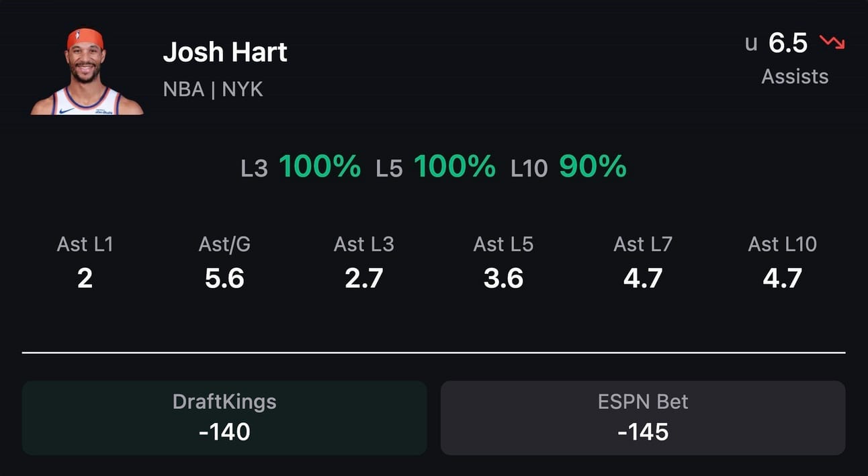Click the white horizontal divider line
This screenshot has width=868, height=476.
pos(434,352)
